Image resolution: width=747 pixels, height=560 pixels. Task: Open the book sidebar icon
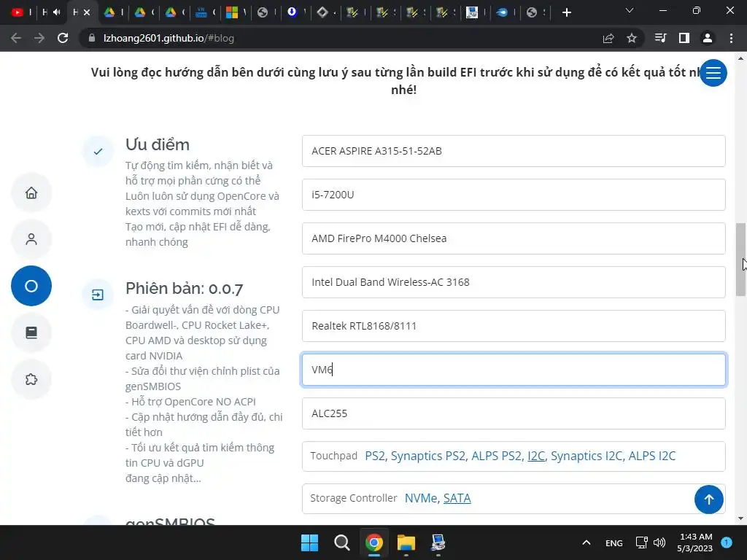(31, 332)
